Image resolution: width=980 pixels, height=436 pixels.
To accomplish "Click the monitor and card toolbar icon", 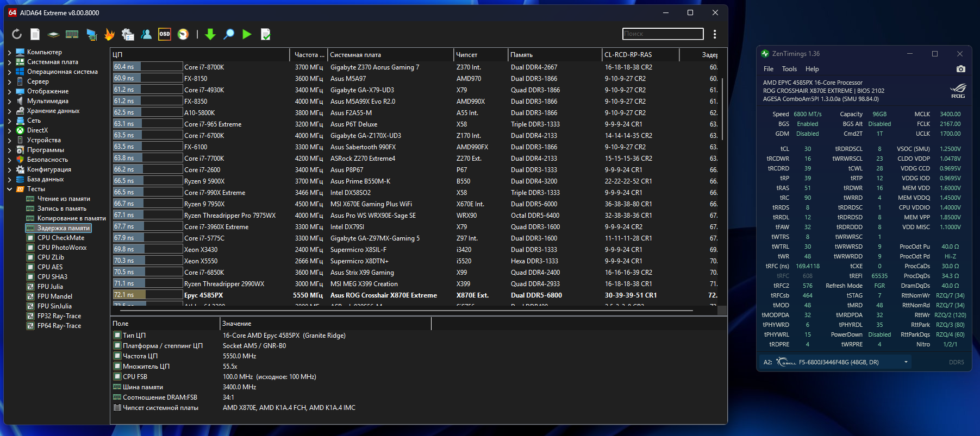I will 91,34.
